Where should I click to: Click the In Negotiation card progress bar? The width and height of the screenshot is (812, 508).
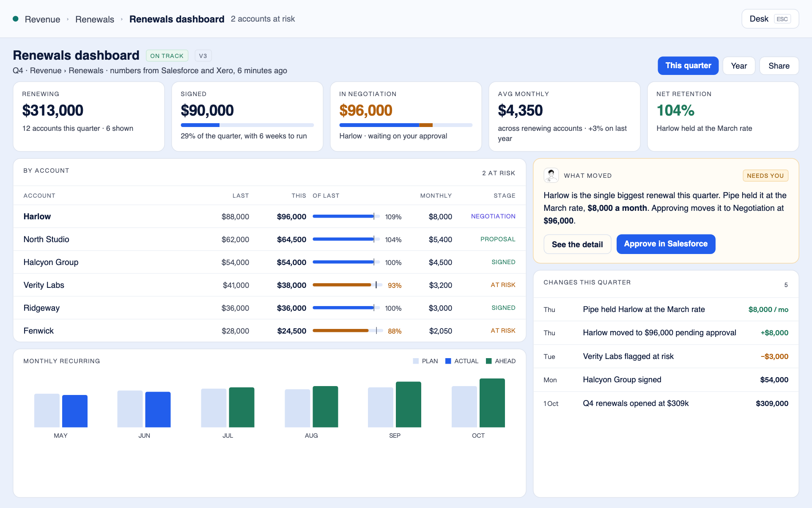point(406,125)
